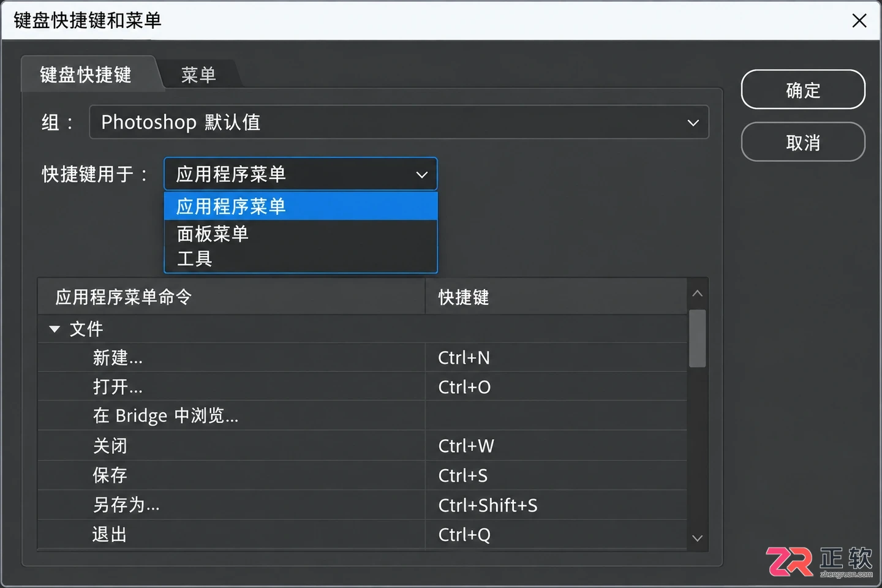Click the Ctrl+W shortcut cell
882x588 pixels.
pyautogui.click(x=556, y=445)
